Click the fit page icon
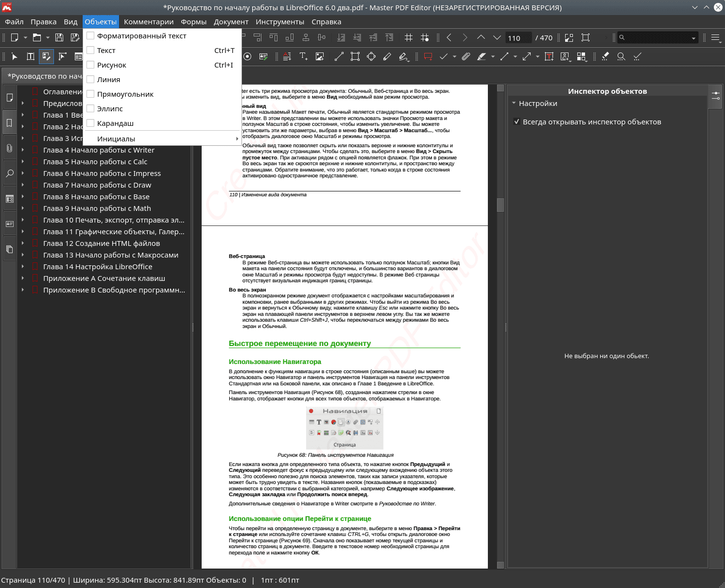The width and height of the screenshot is (725, 588). (x=586, y=37)
